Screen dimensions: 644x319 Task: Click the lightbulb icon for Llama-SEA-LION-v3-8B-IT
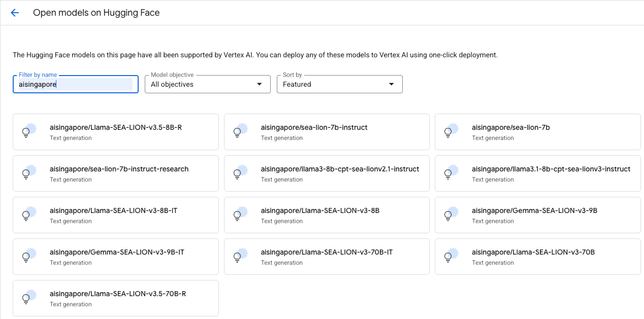coord(27,215)
